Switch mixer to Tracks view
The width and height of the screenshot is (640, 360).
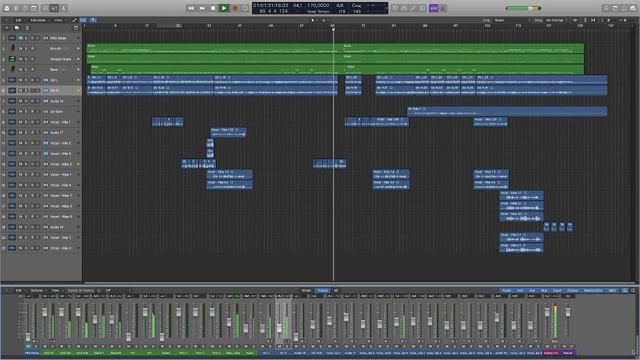[322, 291]
